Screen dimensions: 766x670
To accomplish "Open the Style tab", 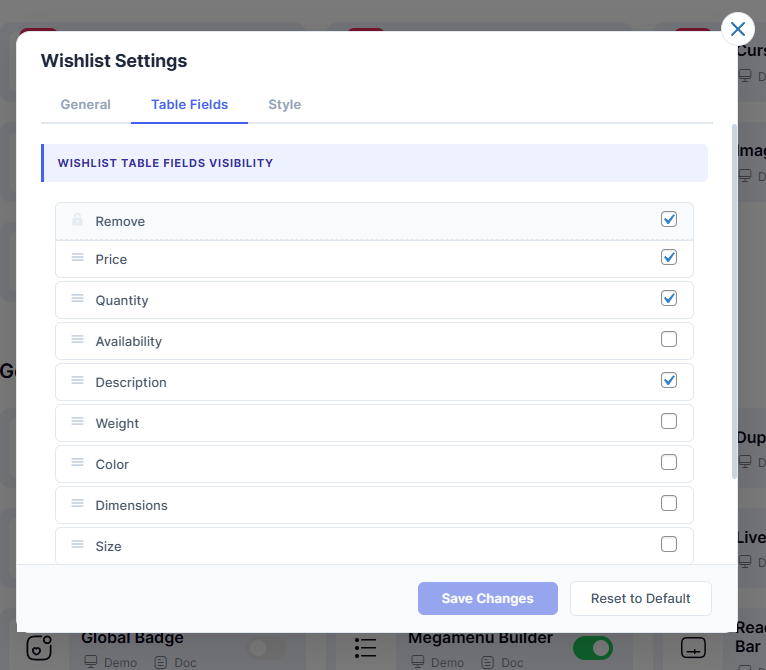I will [x=284, y=104].
